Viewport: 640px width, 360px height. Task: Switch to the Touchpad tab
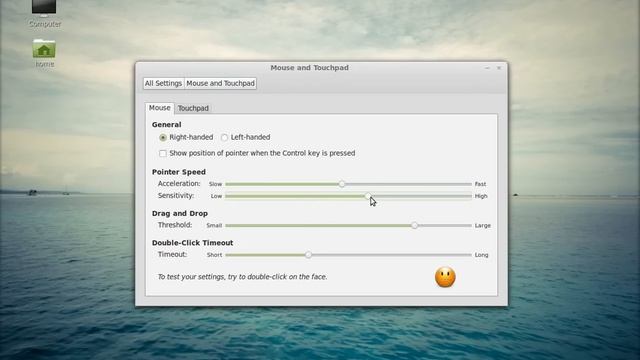coord(193,108)
